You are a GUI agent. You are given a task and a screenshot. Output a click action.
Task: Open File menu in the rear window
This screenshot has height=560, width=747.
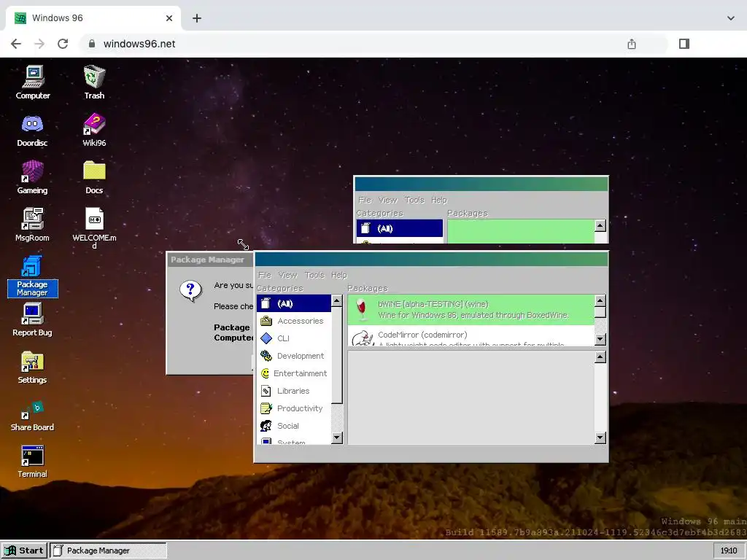click(x=365, y=200)
